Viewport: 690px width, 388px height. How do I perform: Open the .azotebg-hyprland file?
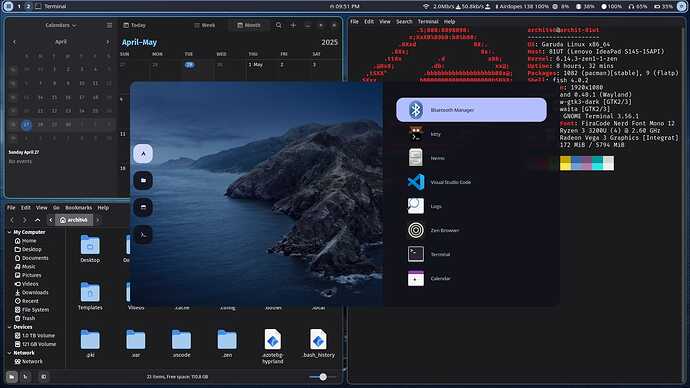[x=272, y=347]
